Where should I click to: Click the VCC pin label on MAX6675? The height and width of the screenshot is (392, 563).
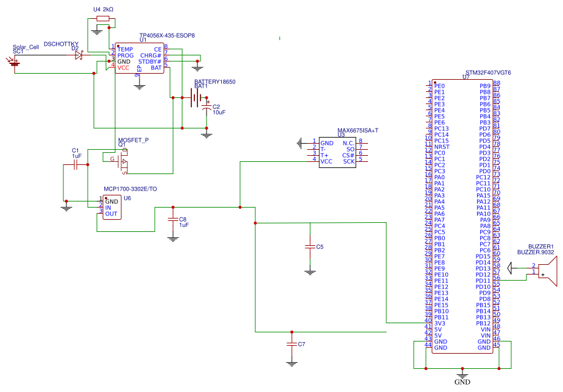(x=327, y=161)
